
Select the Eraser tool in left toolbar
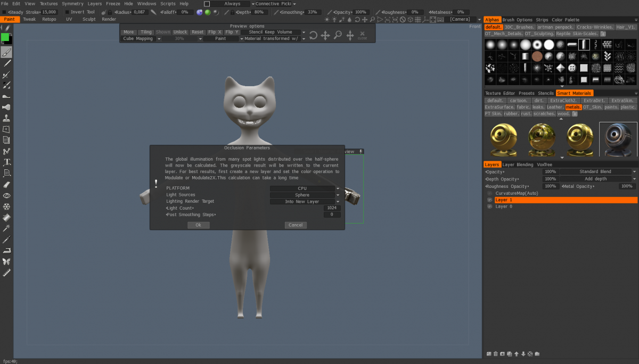pos(6,184)
